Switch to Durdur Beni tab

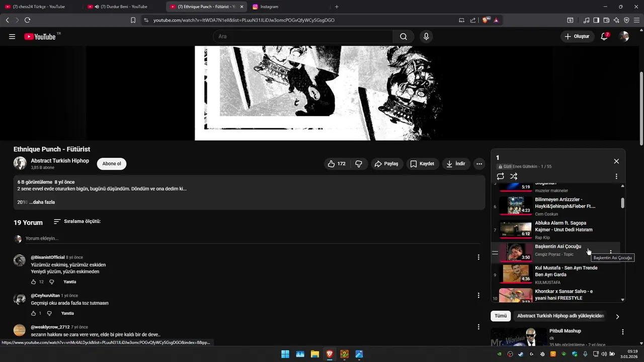(123, 7)
